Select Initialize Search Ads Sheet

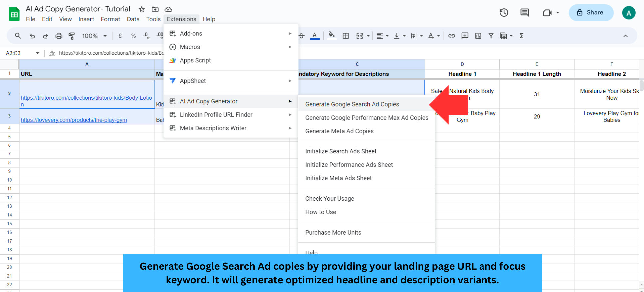[367, 151]
